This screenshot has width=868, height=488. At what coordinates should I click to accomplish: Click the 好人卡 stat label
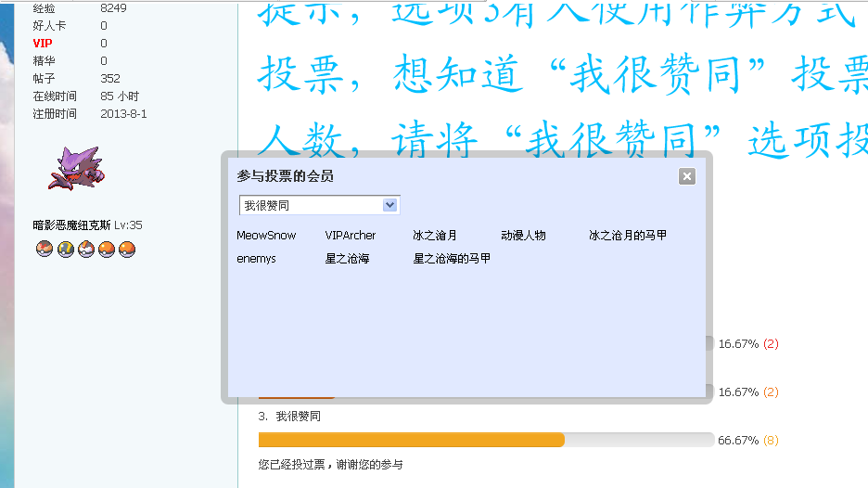[49, 25]
